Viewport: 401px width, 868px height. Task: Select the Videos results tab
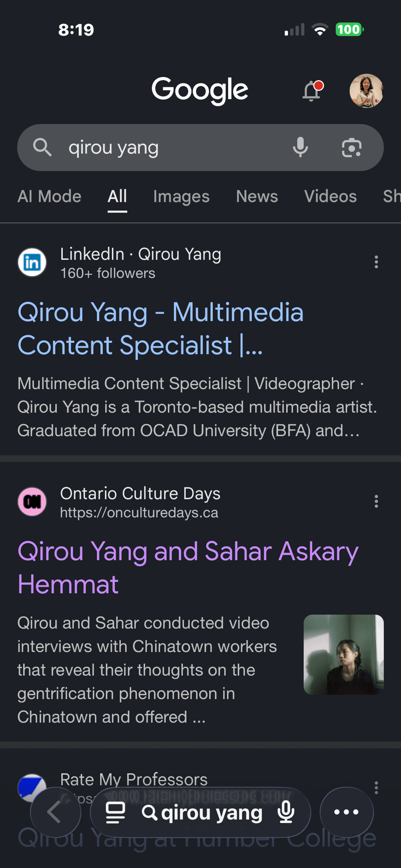(x=330, y=197)
